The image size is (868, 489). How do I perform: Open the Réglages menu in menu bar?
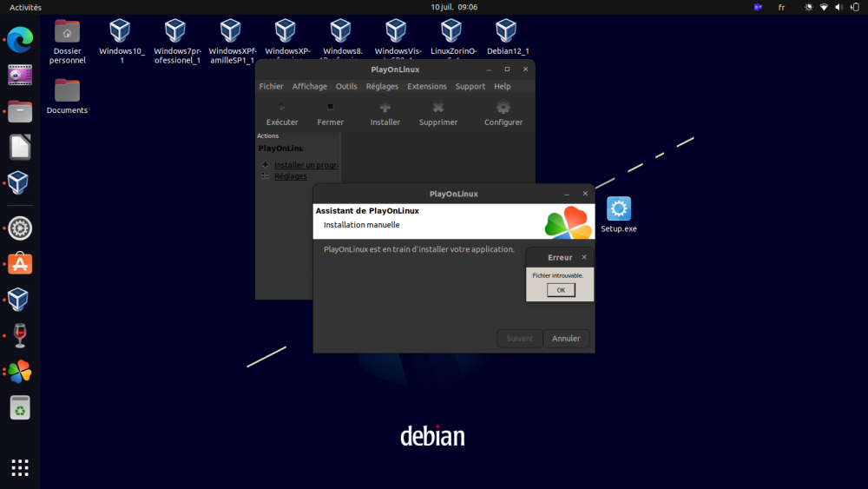(x=382, y=86)
